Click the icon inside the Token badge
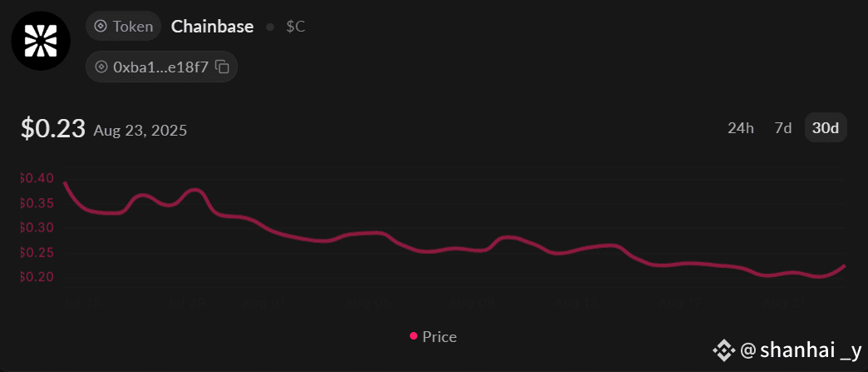 click(x=101, y=26)
